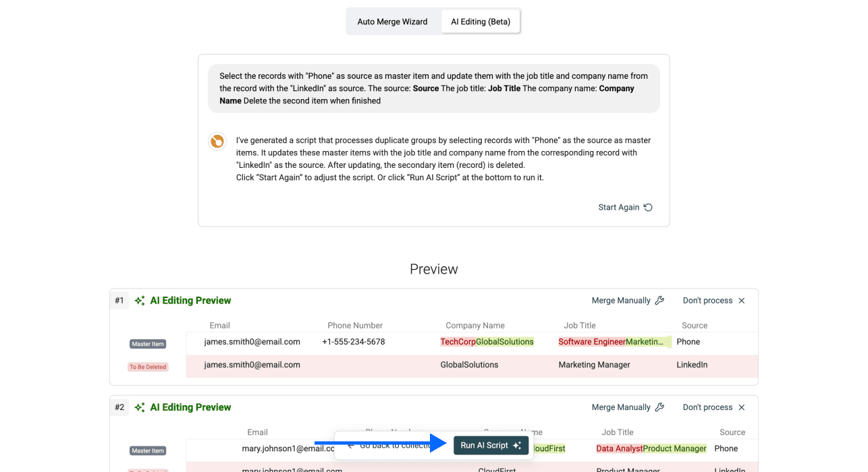
Task: Click the orange AI assistant avatar icon
Action: [x=217, y=142]
